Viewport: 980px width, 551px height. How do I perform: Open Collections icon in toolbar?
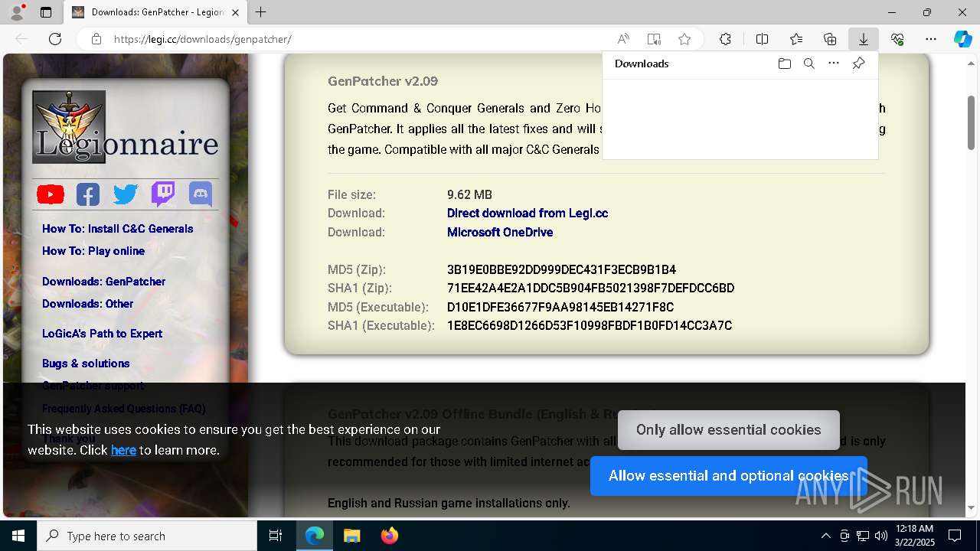click(830, 39)
